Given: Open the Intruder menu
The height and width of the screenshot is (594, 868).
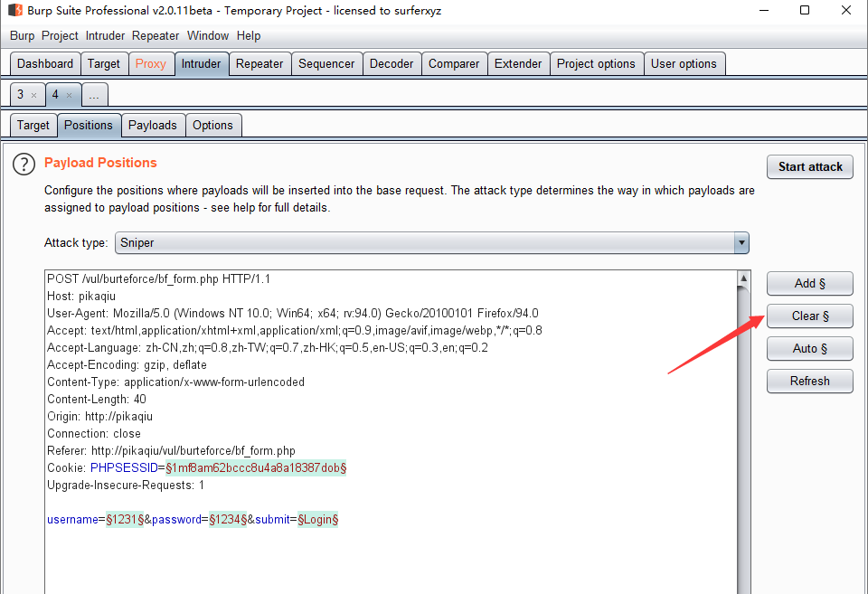Looking at the screenshot, I should pyautogui.click(x=105, y=36).
